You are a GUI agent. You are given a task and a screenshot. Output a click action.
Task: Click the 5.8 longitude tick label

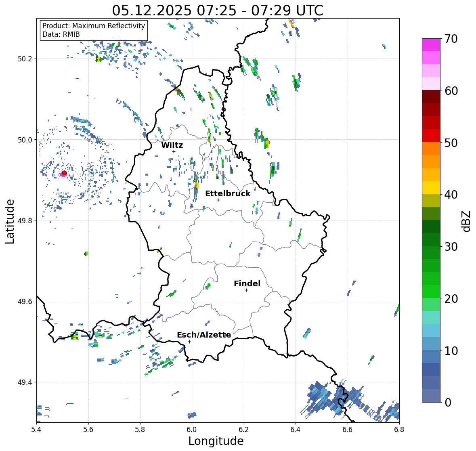[140, 430]
